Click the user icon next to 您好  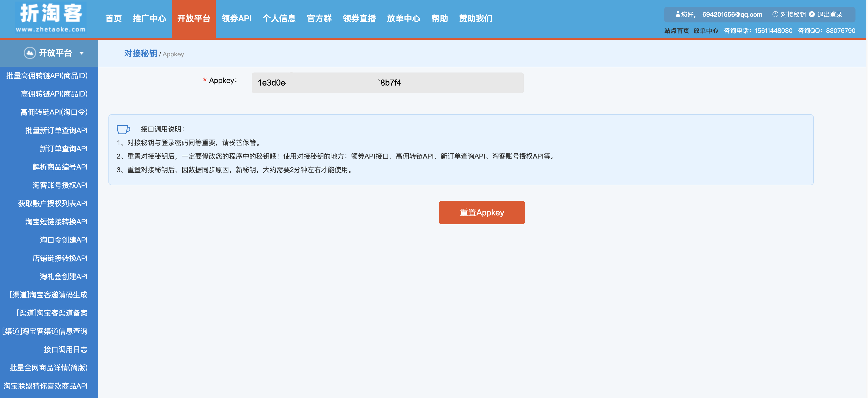[678, 14]
